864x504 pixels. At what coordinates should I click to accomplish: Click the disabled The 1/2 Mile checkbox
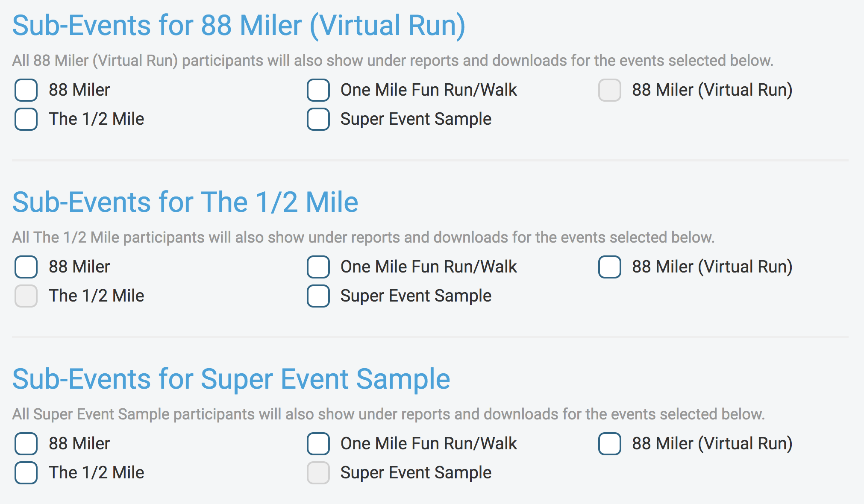(x=26, y=296)
